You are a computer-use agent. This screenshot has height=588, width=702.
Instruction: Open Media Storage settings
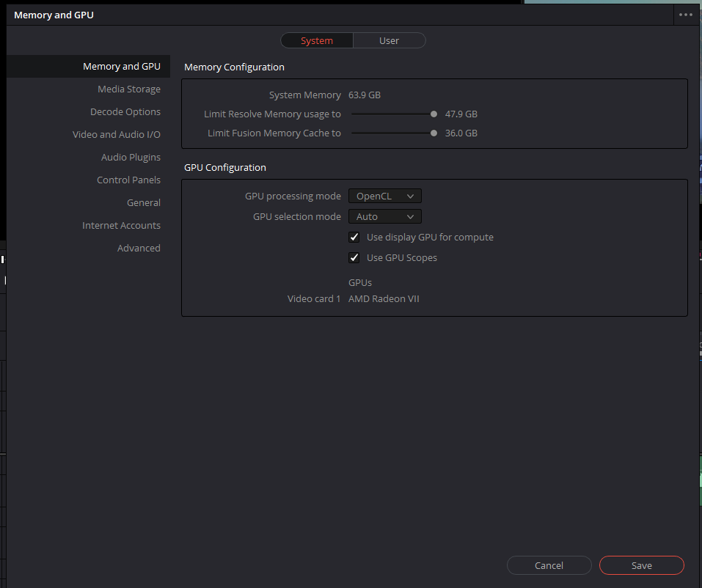tap(129, 89)
